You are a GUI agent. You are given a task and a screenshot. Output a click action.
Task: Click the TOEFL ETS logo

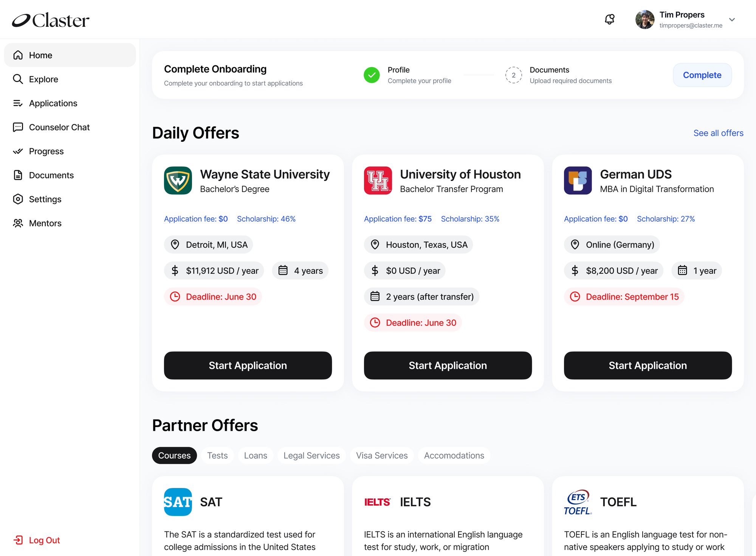point(578,502)
